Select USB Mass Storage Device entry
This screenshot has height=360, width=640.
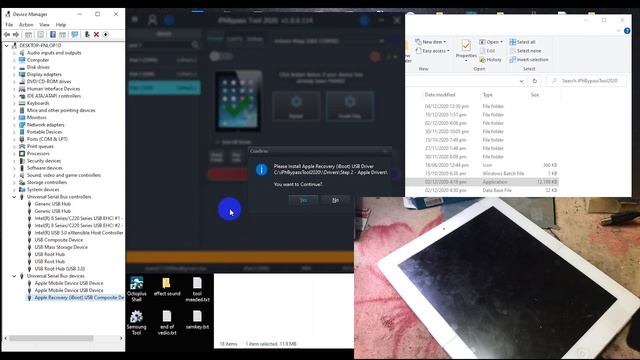[61, 247]
